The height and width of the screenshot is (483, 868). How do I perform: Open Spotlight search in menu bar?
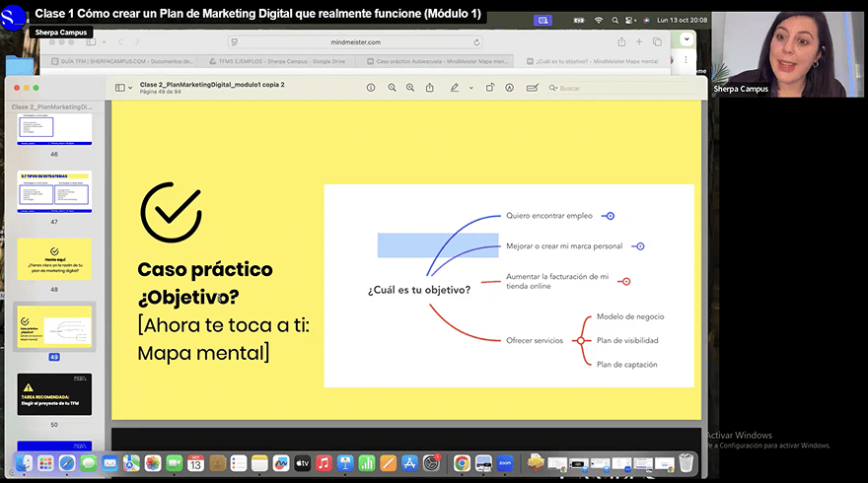pyautogui.click(x=615, y=20)
